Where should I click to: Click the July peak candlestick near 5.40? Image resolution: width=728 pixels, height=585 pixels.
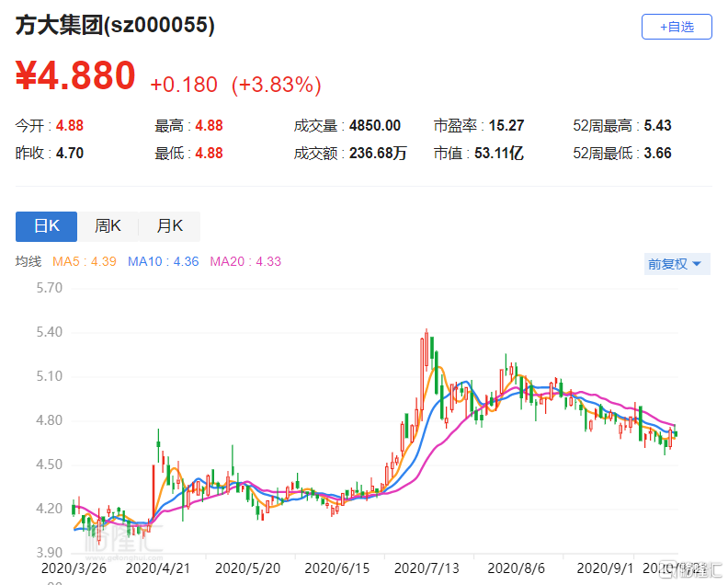[427, 350]
